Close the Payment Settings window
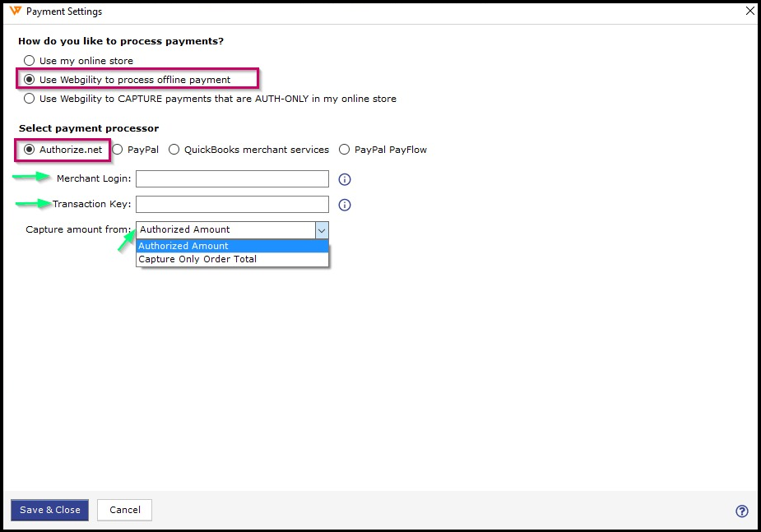Image resolution: width=761 pixels, height=532 pixels. coord(749,12)
